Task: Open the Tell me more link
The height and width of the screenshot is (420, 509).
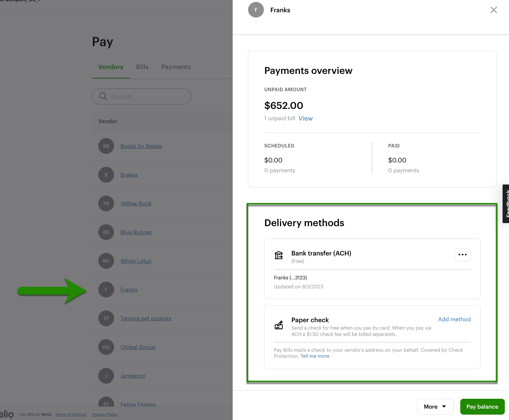Action: coord(315,356)
